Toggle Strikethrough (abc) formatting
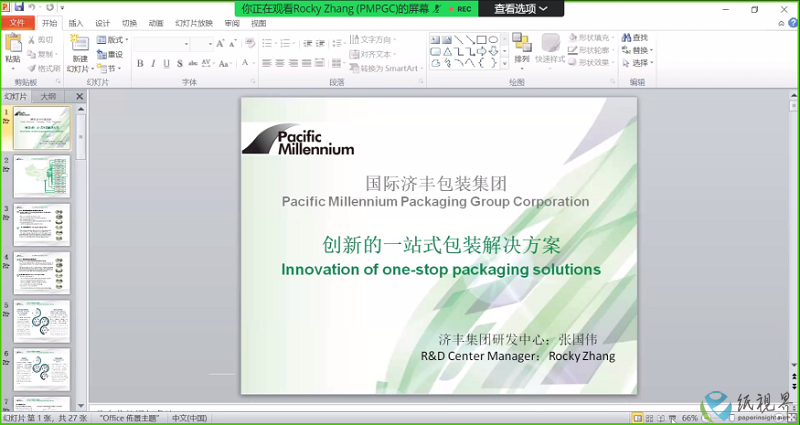This screenshot has height=425, width=800. [193, 63]
